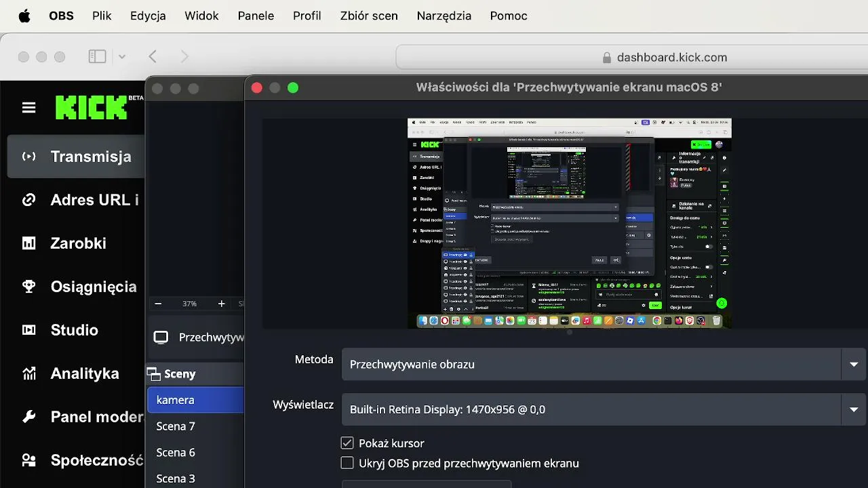Screen dimensions: 868x488
Task: Click the screen capture preview thumbnail
Action: click(x=570, y=223)
